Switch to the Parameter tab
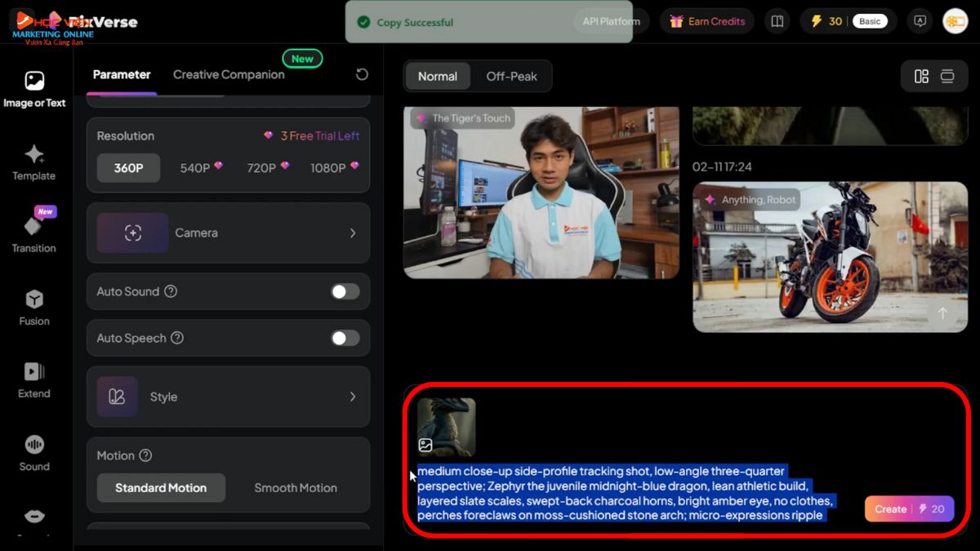 122,74
